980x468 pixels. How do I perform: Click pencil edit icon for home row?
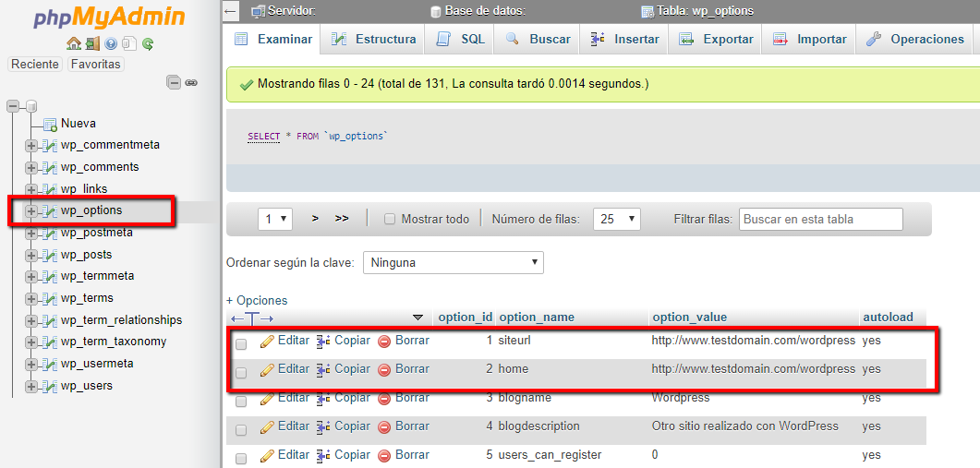pos(267,370)
